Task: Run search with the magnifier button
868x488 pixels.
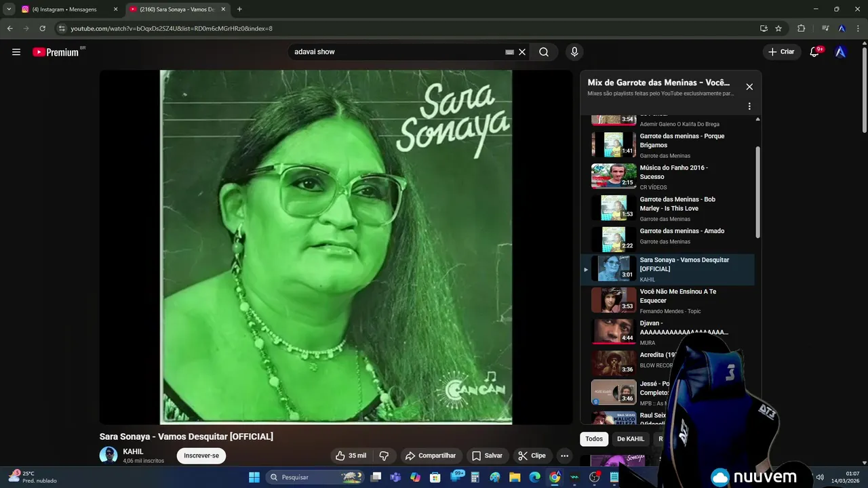Action: point(544,52)
